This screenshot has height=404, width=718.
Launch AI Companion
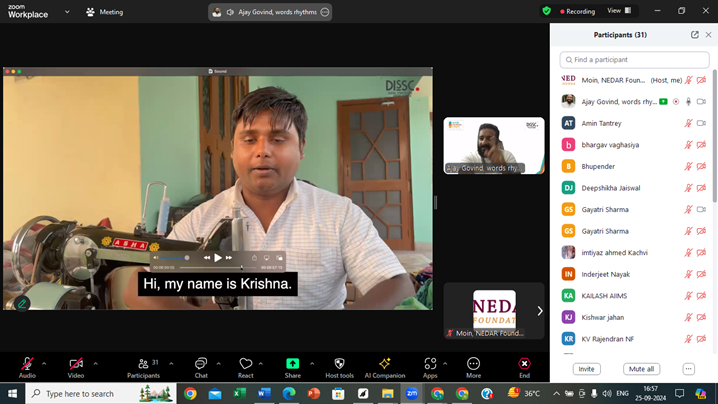(384, 364)
